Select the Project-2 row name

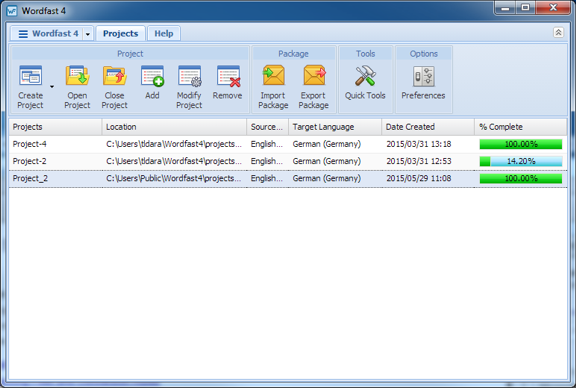30,161
